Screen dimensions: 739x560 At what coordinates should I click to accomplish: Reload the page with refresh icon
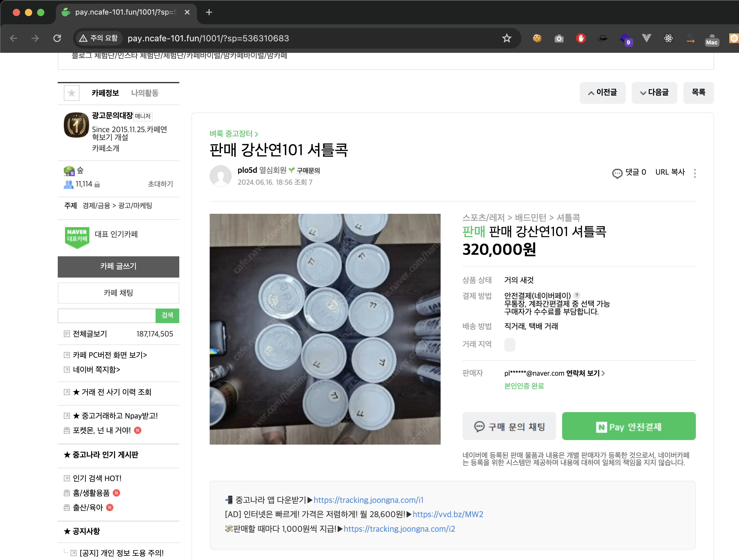[x=57, y=38]
